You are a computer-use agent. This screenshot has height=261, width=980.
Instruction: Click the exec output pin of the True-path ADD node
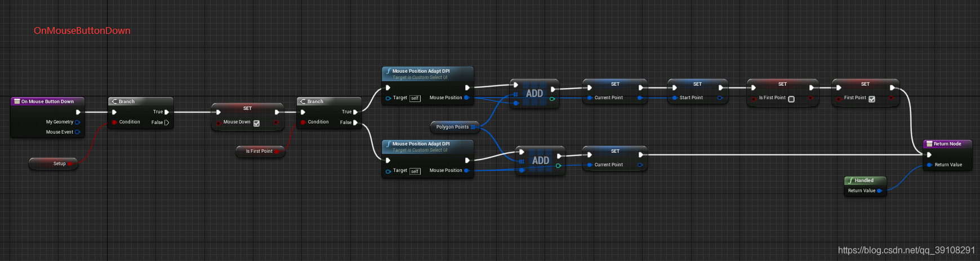[553, 89]
